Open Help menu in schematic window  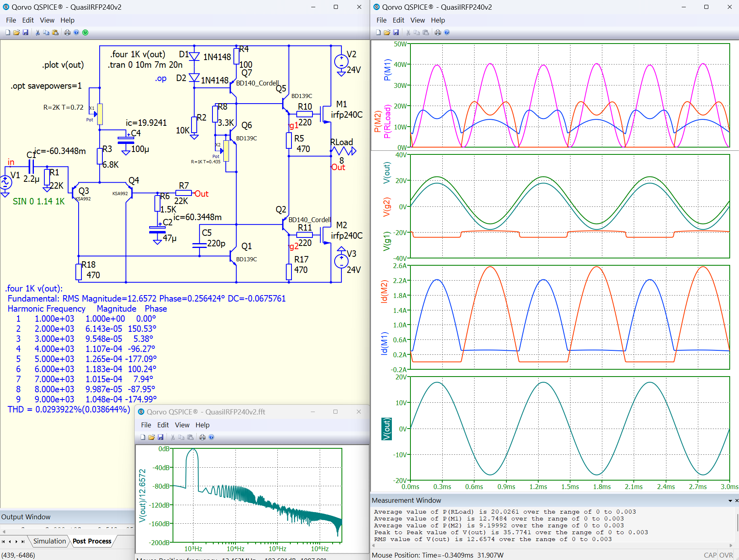click(x=67, y=20)
